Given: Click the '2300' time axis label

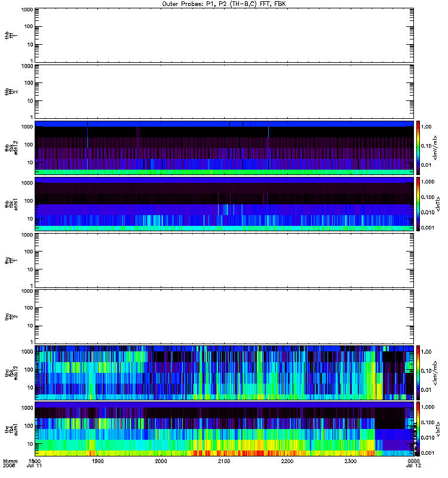Looking at the screenshot, I should tap(351, 461).
